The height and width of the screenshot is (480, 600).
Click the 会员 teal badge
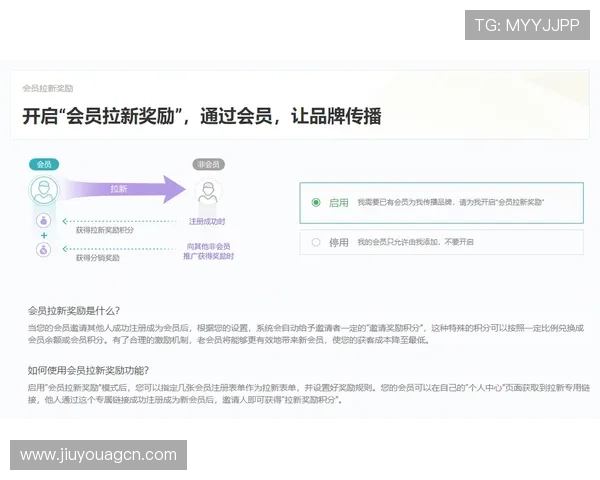click(44, 164)
